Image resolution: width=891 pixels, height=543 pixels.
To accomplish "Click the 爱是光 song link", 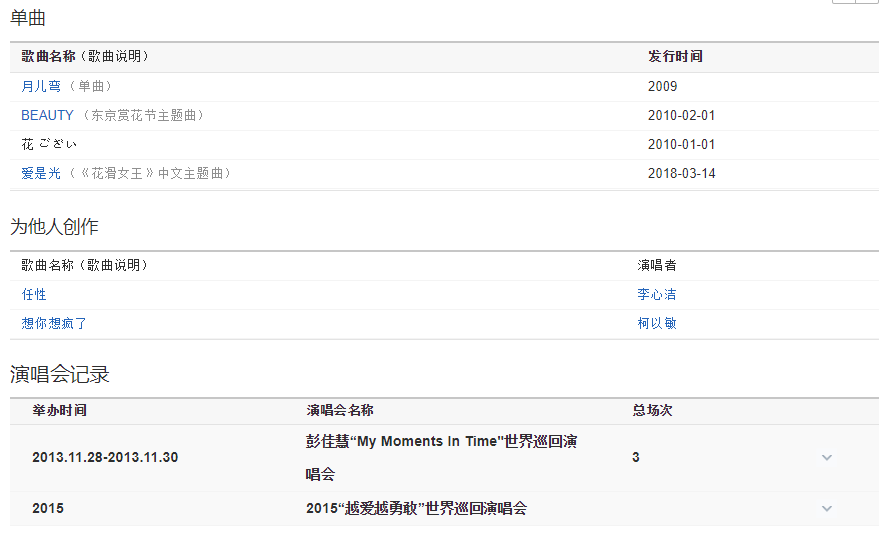I will [x=41, y=174].
